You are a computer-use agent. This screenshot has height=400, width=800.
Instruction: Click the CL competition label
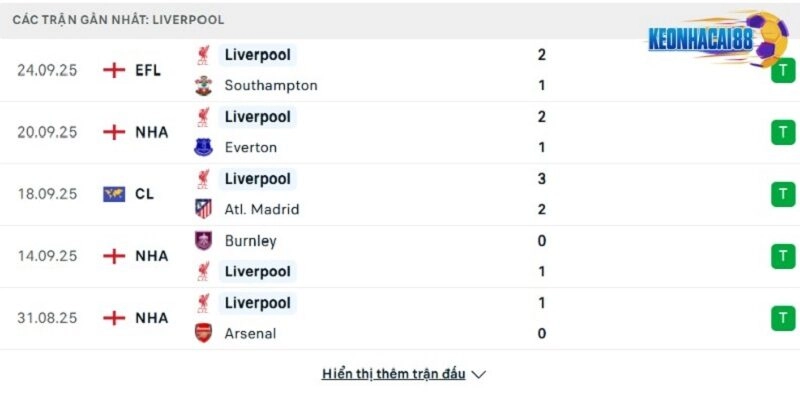click(x=145, y=194)
